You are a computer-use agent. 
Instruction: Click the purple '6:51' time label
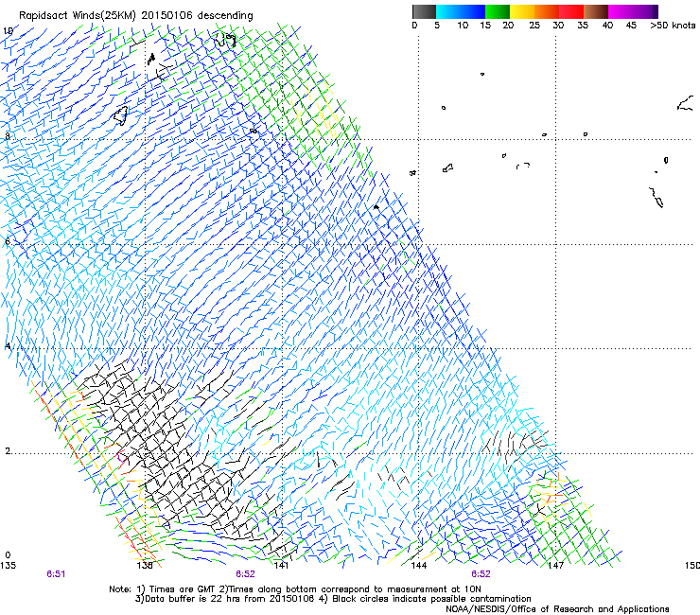click(x=56, y=574)
